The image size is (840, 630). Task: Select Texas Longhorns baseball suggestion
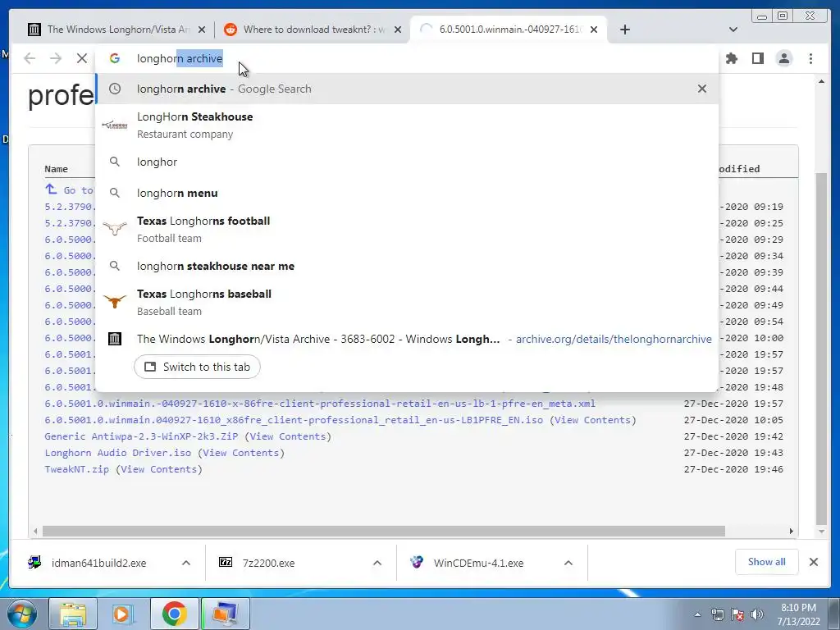coord(407,302)
